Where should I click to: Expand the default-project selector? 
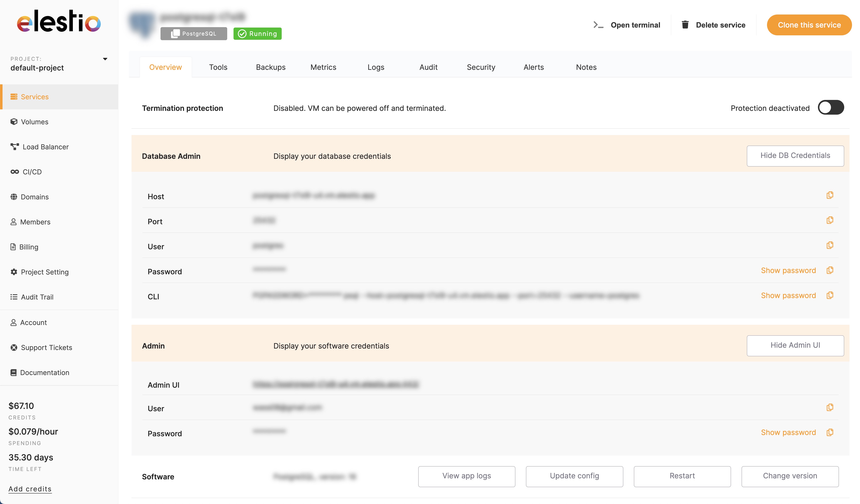tap(105, 59)
